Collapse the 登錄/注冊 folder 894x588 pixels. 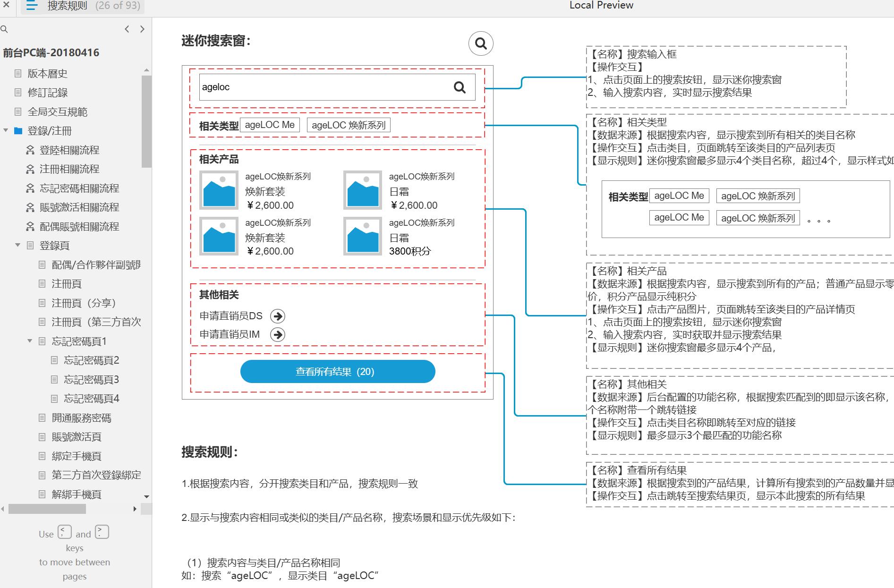coord(6,130)
